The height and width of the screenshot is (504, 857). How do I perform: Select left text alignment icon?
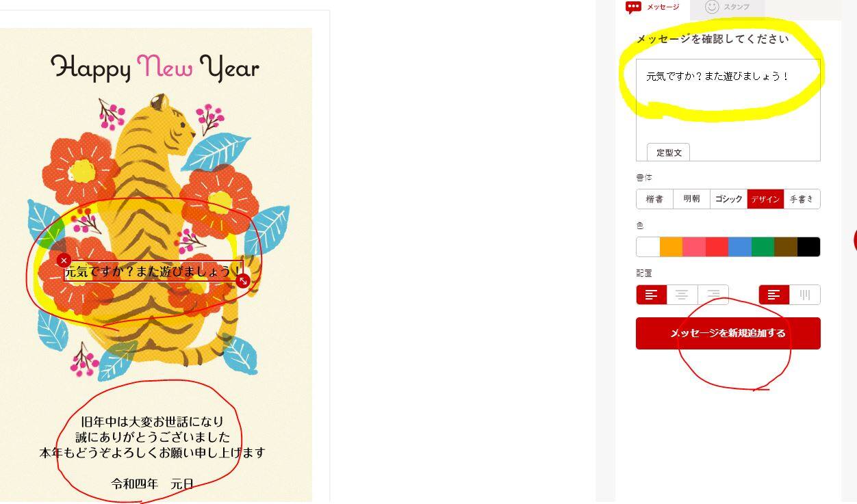tap(652, 295)
